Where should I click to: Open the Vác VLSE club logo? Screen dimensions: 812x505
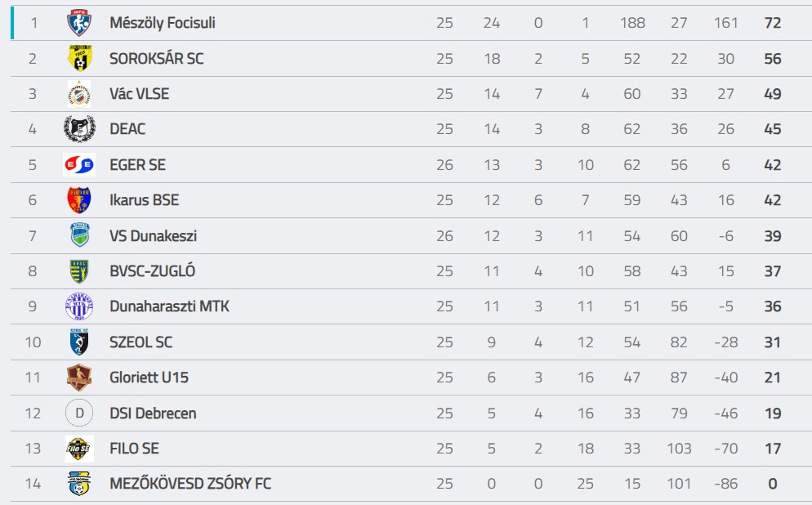[79, 94]
